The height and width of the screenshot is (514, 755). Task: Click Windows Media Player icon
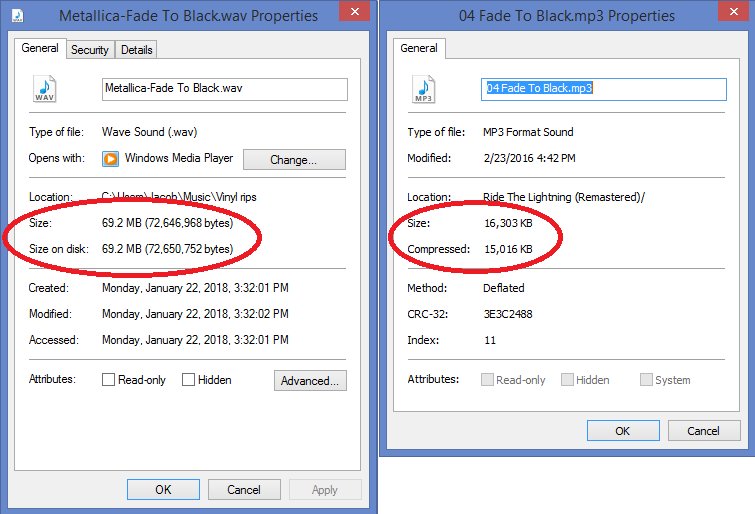110,158
